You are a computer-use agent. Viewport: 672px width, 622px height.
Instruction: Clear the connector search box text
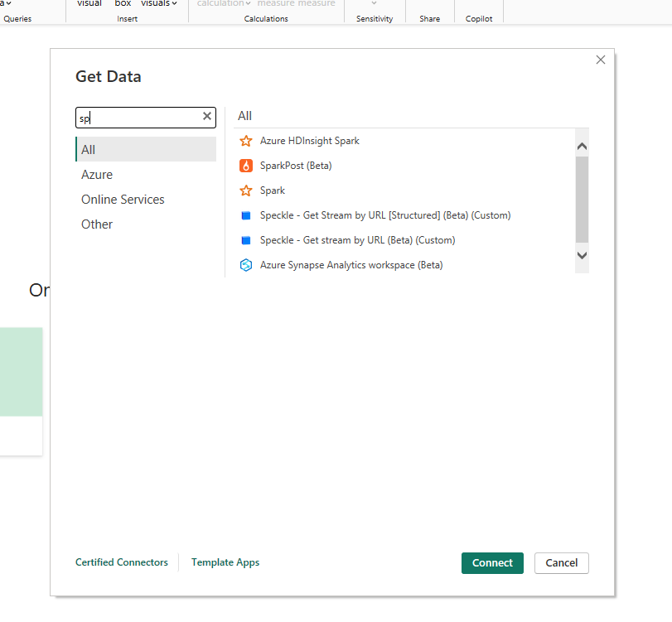tap(207, 116)
